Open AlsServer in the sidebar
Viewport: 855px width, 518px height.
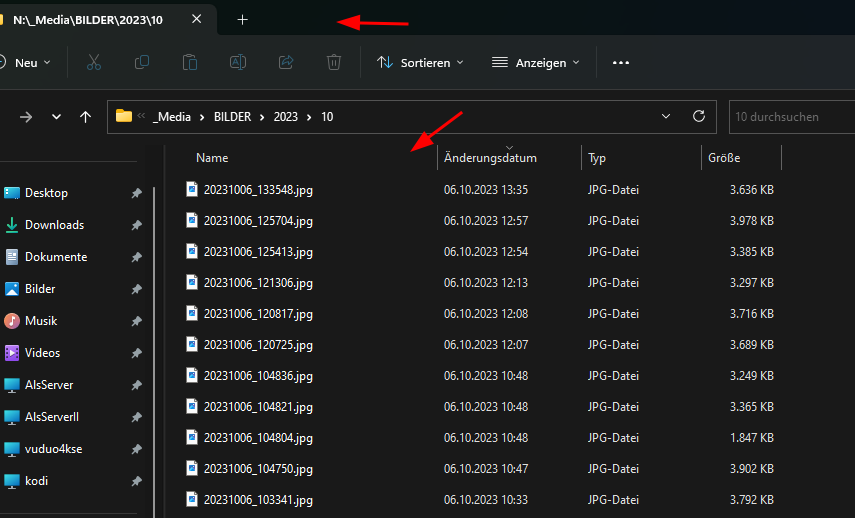coord(49,385)
